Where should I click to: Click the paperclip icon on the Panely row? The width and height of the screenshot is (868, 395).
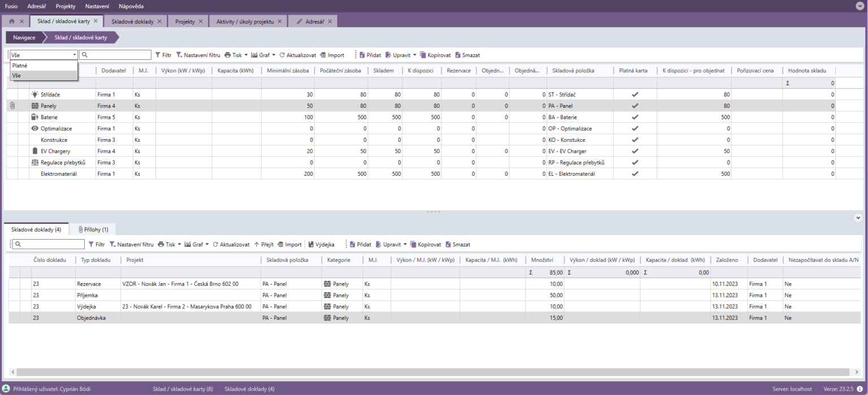point(12,106)
